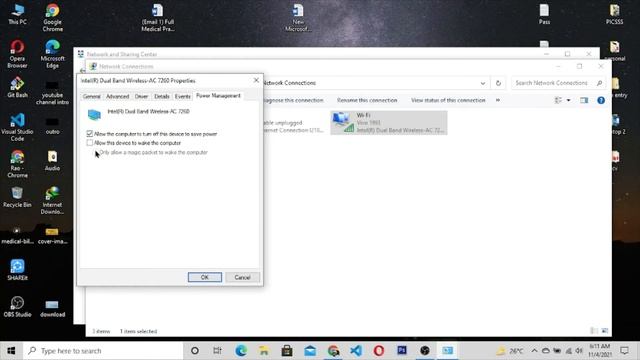The image size is (640, 360).
Task: Select the SHAREit desktop icon
Action: tap(17, 270)
